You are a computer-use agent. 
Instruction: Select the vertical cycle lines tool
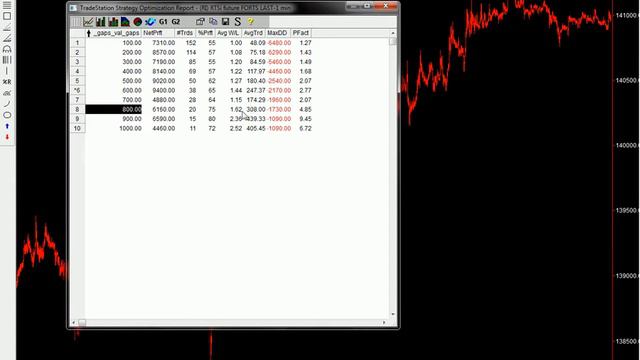pos(7,60)
